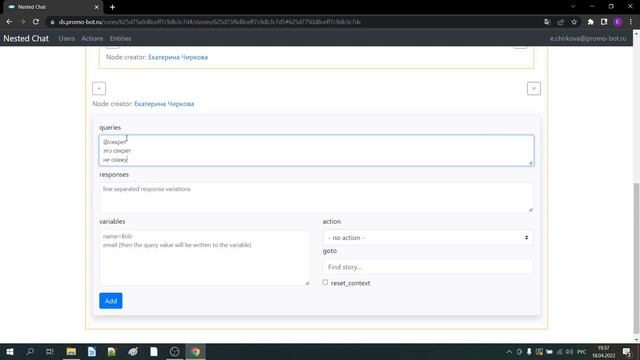Screen dimensions: 640x360
Task: Open the extensions puzzle icon
Action: (x=591, y=22)
